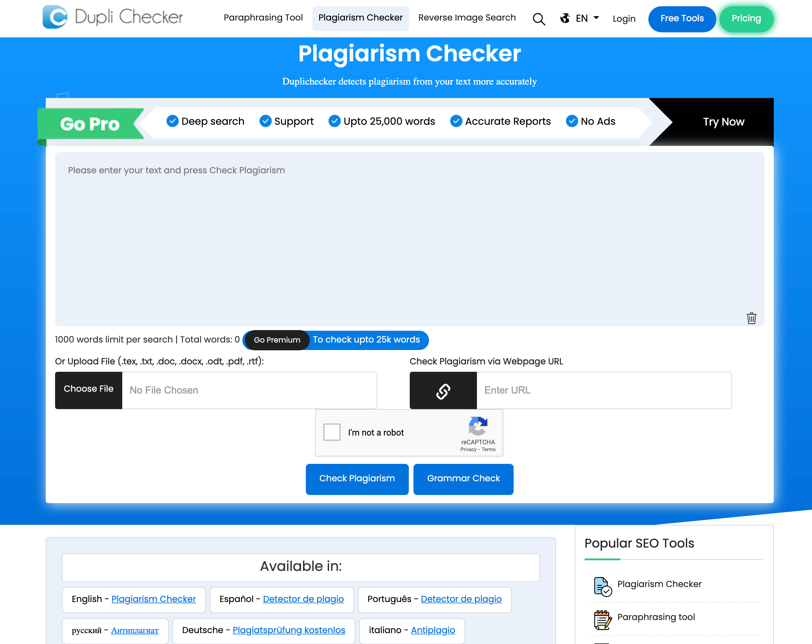812x644 pixels.
Task: Open the Reverse Image Search menu item
Action: pos(467,18)
